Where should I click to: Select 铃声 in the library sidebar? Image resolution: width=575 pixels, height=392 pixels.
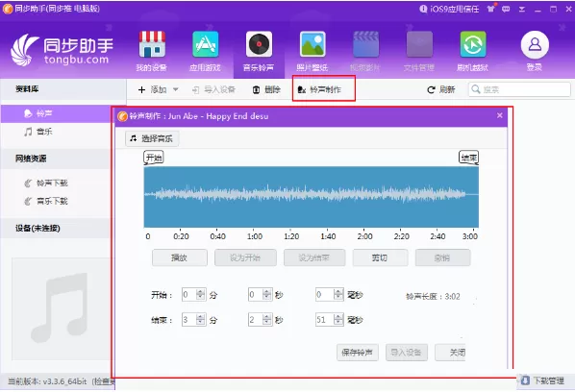tap(55, 113)
